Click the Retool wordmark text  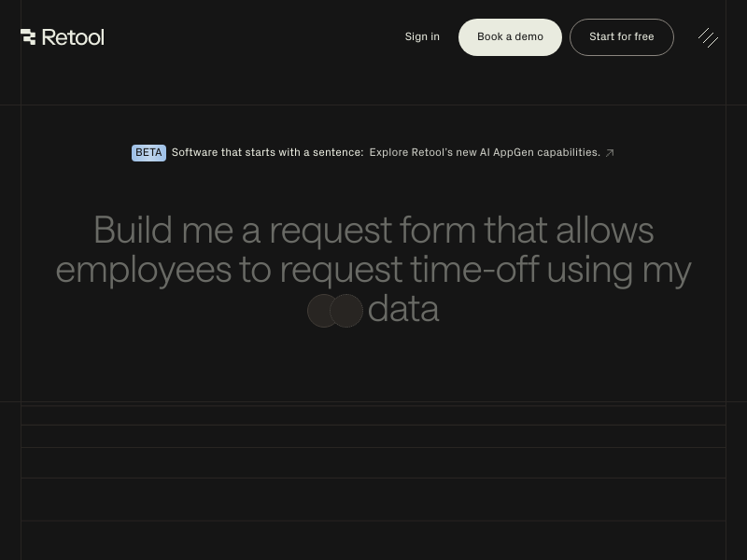click(x=73, y=37)
